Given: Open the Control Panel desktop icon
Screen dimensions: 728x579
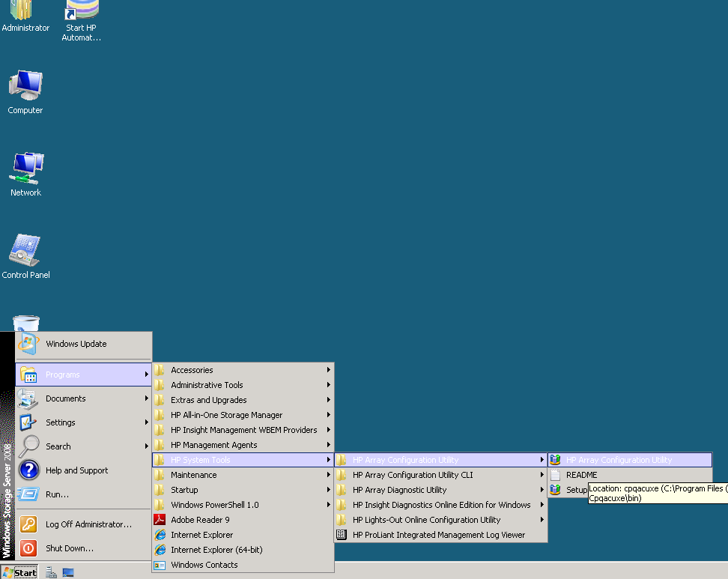Looking at the screenshot, I should click(25, 249).
